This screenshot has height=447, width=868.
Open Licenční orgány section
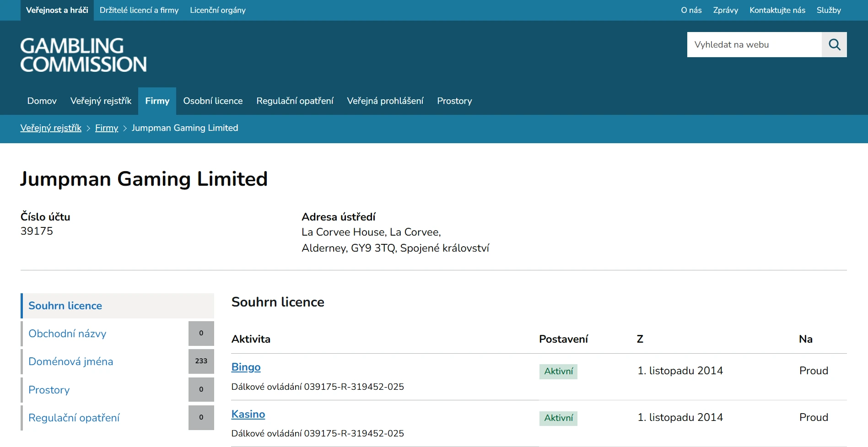tap(218, 10)
